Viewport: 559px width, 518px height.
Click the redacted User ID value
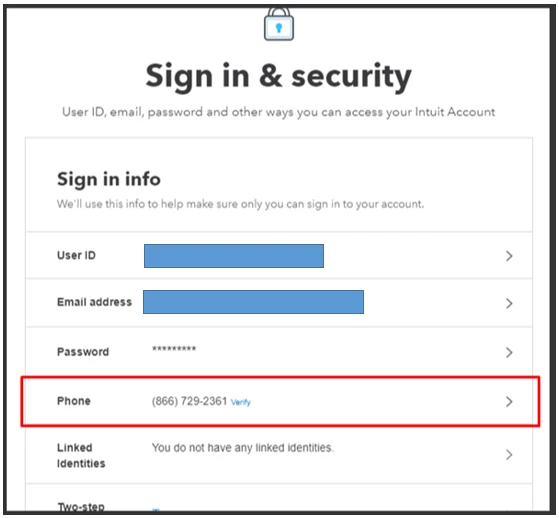point(234,256)
